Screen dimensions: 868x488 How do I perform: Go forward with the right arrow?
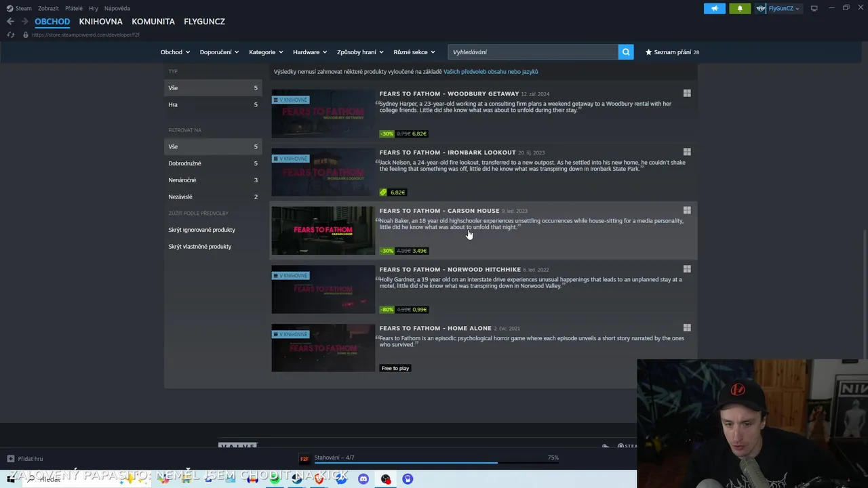(24, 22)
